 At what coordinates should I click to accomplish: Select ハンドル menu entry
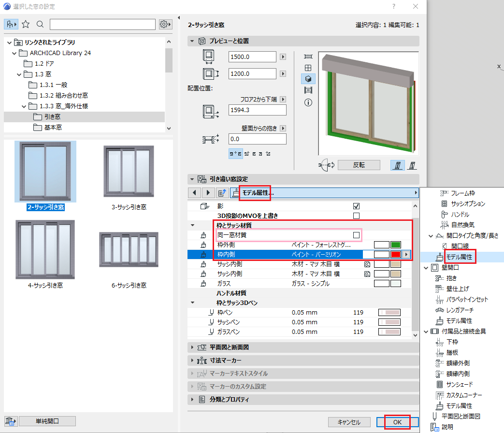click(460, 215)
